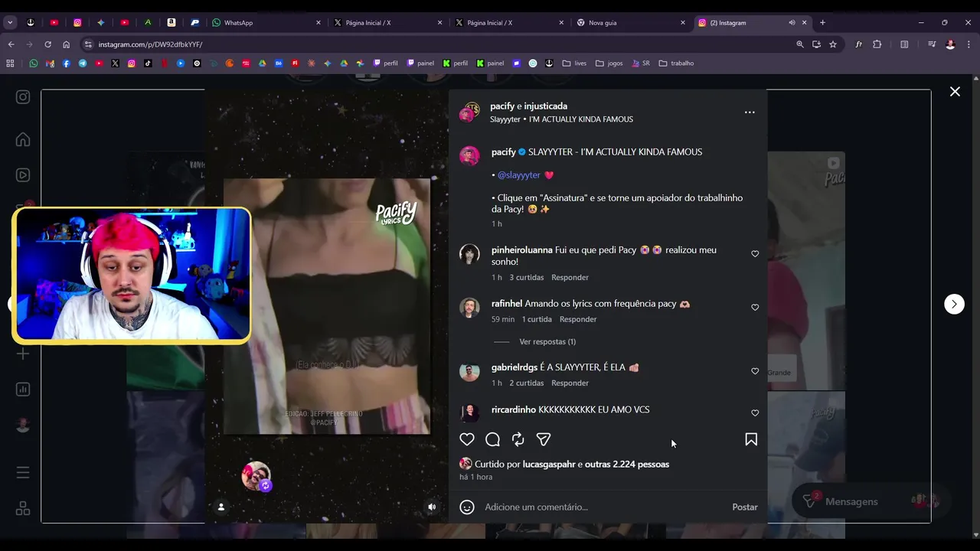The image size is (980, 551).
Task: Open the WhatsApp bookmark icon
Action: pos(34,64)
